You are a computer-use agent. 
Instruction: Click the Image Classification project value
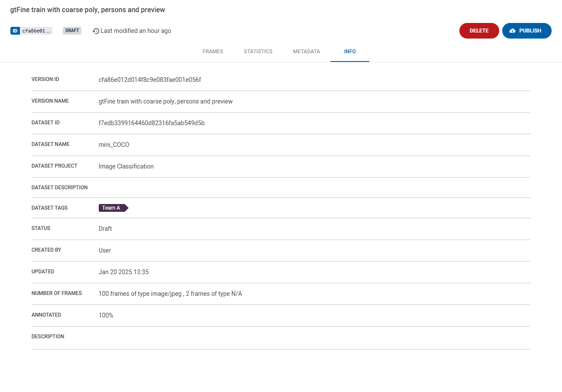click(126, 166)
